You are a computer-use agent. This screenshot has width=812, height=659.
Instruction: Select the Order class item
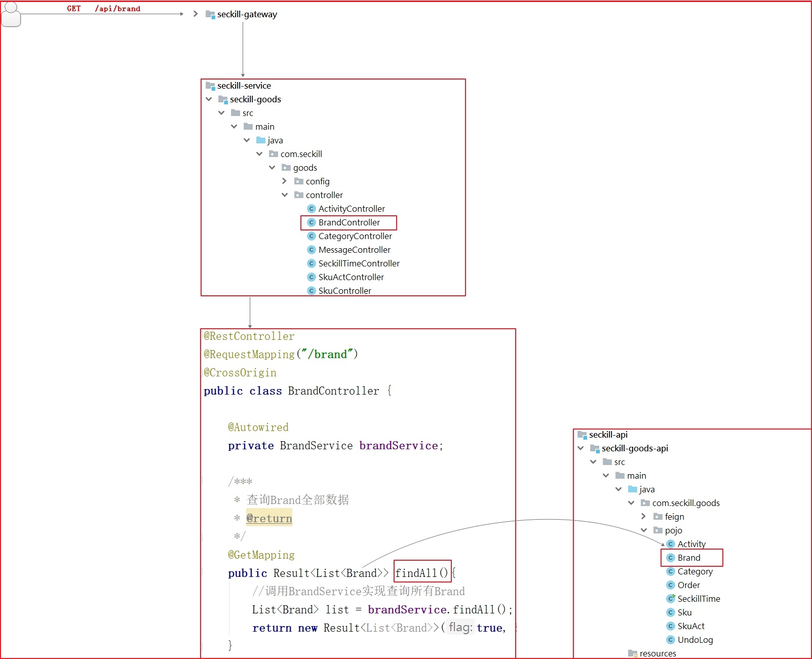coord(688,585)
